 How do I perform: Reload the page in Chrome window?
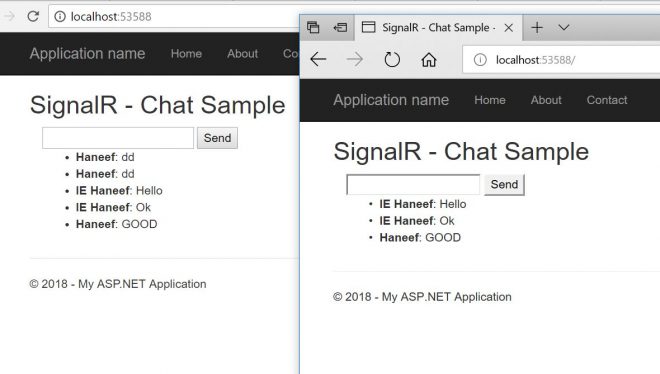[x=33, y=16]
